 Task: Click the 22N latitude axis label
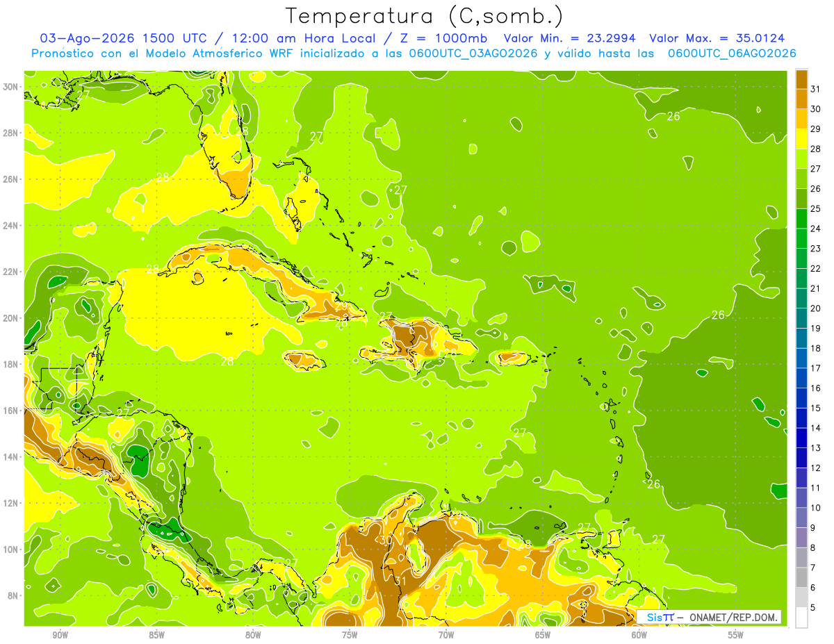tap(10, 272)
